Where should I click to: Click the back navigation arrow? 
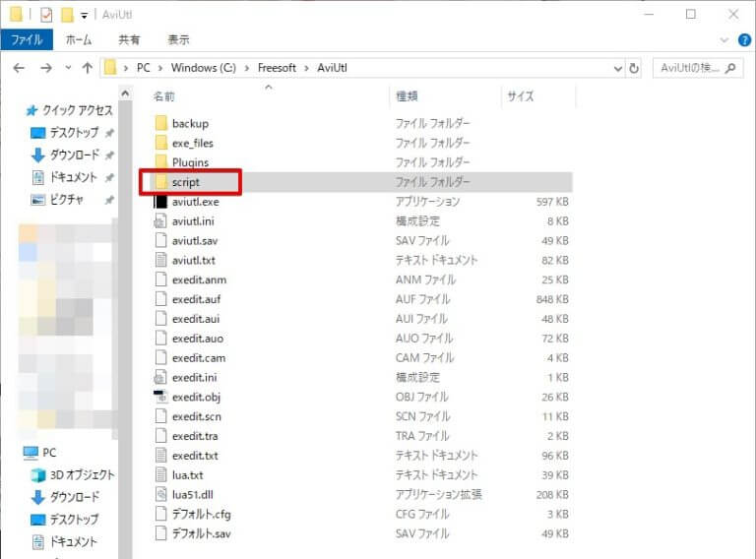19,68
